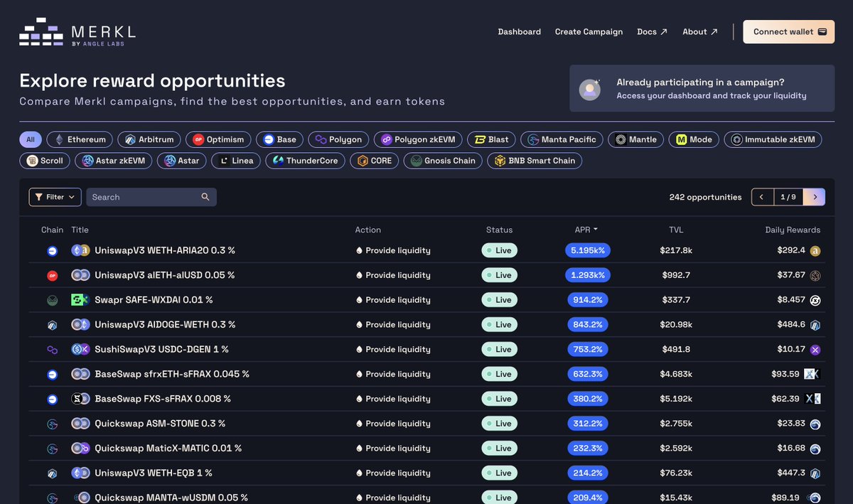
Task: Filter by Optimism chain
Action: pyautogui.click(x=218, y=139)
